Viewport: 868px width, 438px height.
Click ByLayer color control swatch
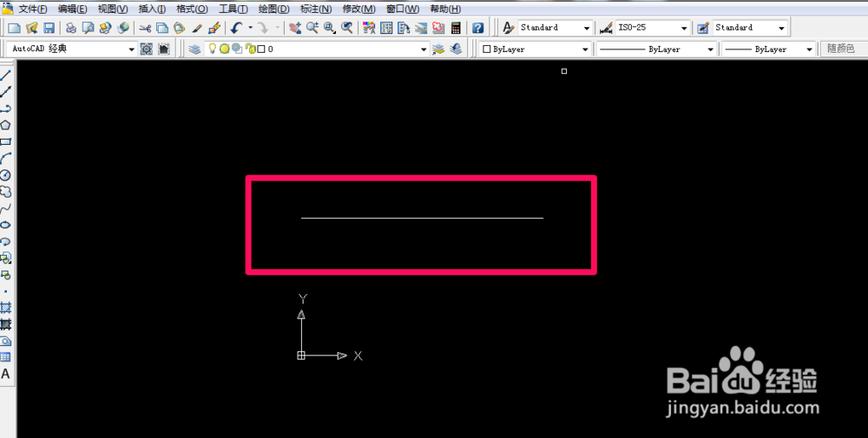487,49
